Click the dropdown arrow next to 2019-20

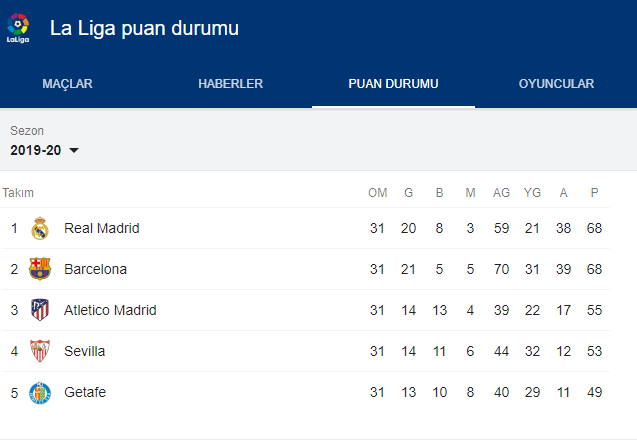point(74,151)
